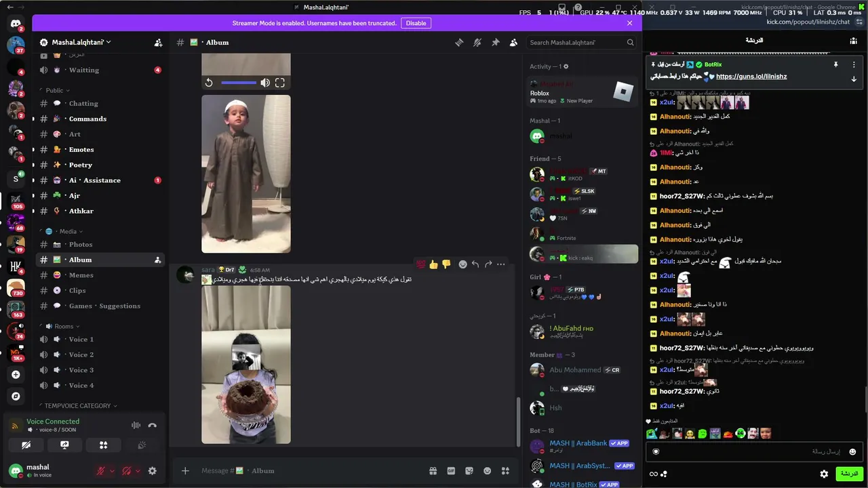
Task: Start an activity in voice panel
Action: click(x=103, y=445)
